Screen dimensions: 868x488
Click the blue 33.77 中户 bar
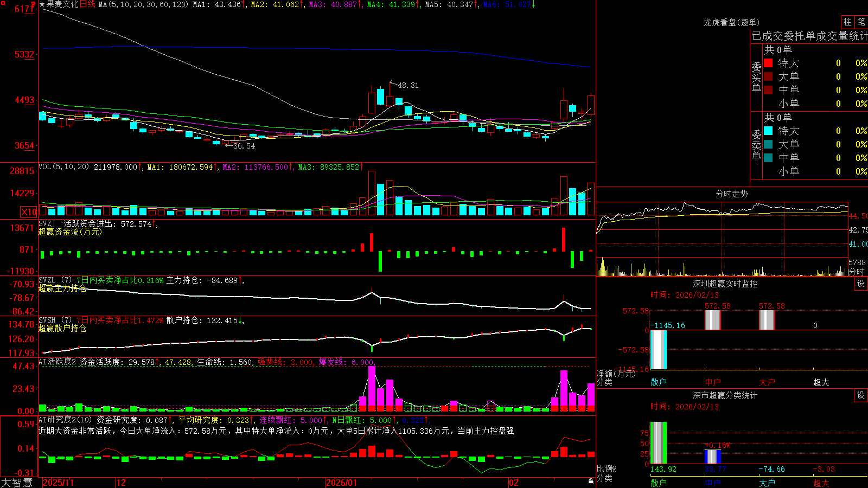(713, 457)
